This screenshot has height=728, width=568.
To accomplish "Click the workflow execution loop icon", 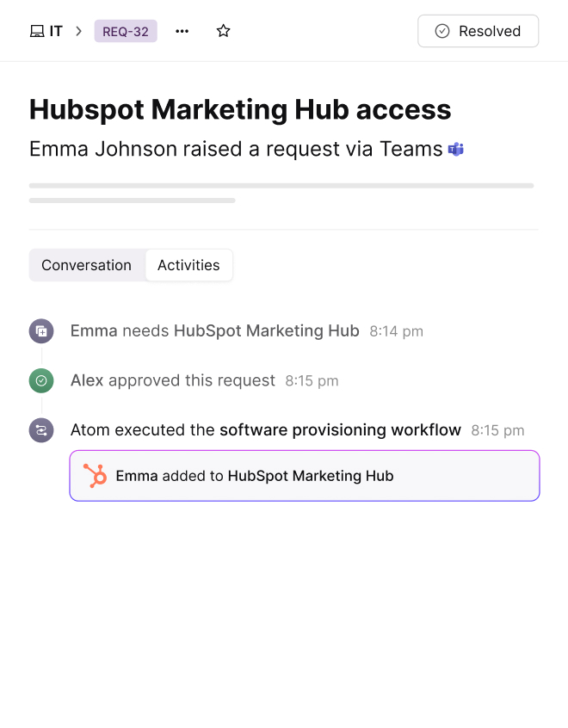I will pyautogui.click(x=40, y=429).
